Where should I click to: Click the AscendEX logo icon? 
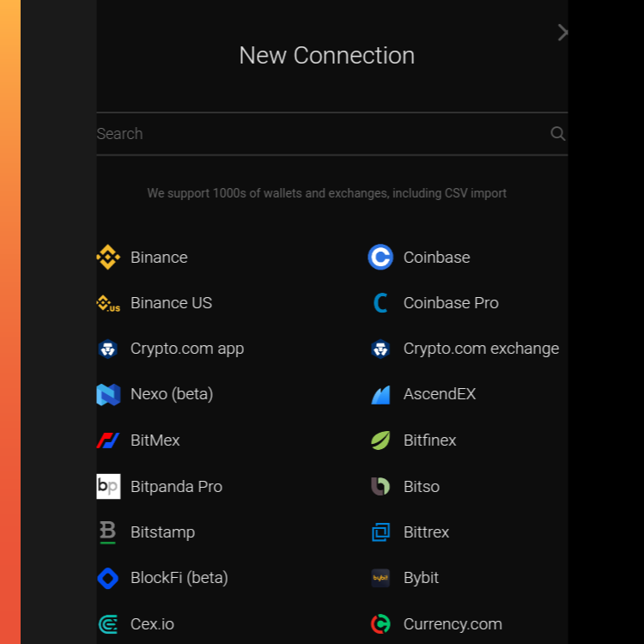(x=380, y=395)
